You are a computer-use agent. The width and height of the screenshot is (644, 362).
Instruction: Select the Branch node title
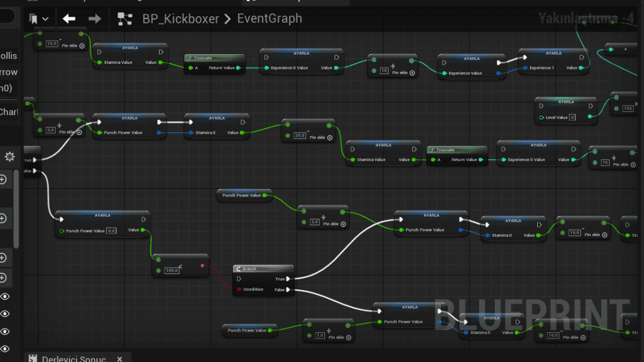[x=249, y=268]
